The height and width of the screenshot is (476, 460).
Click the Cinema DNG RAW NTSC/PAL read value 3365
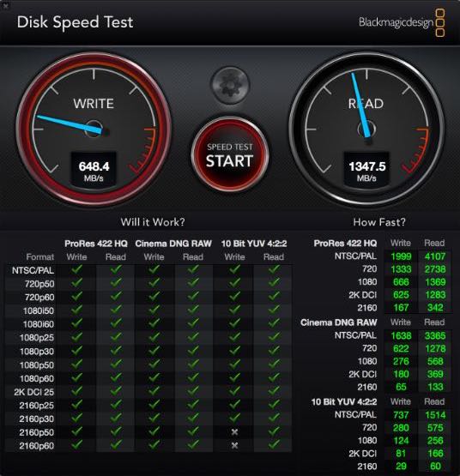[x=435, y=335]
